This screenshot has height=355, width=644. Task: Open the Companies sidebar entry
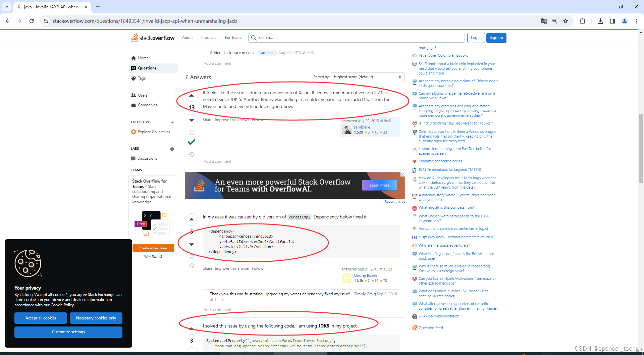[134, 105]
